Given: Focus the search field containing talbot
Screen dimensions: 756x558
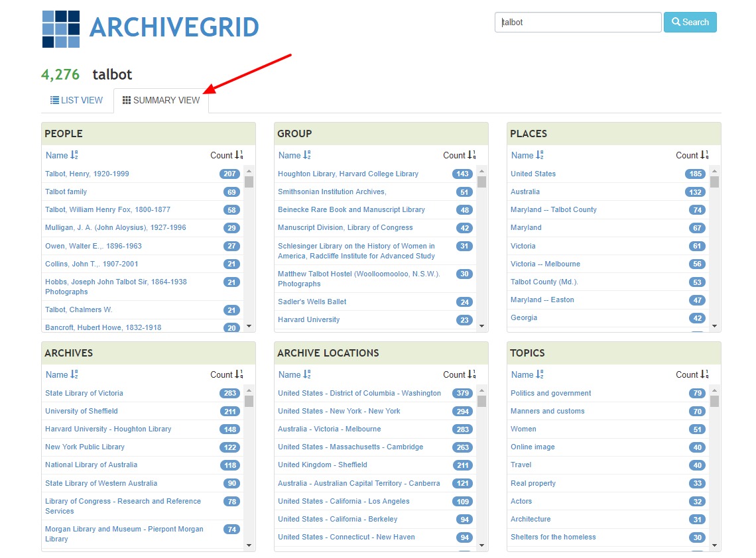Looking at the screenshot, I should pos(578,22).
